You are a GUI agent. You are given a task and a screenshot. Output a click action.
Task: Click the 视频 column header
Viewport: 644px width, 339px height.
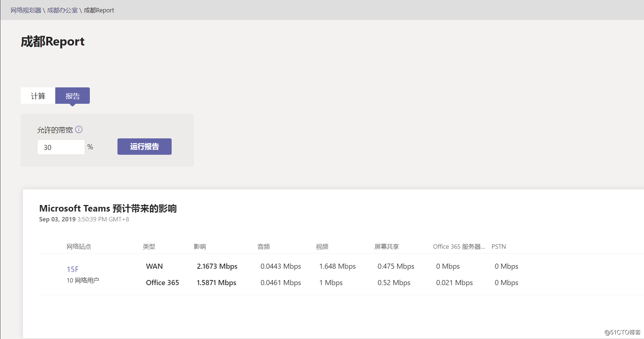coord(322,247)
